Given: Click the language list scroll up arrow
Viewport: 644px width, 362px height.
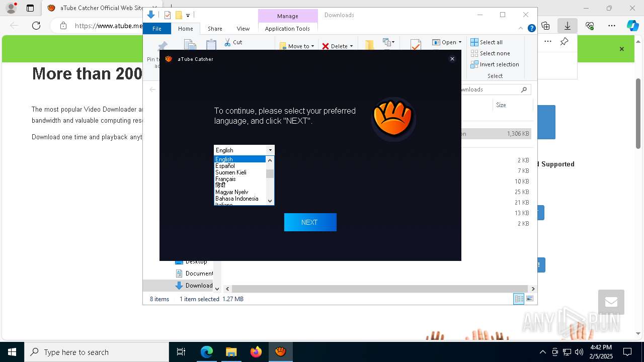Looking at the screenshot, I should tap(270, 160).
